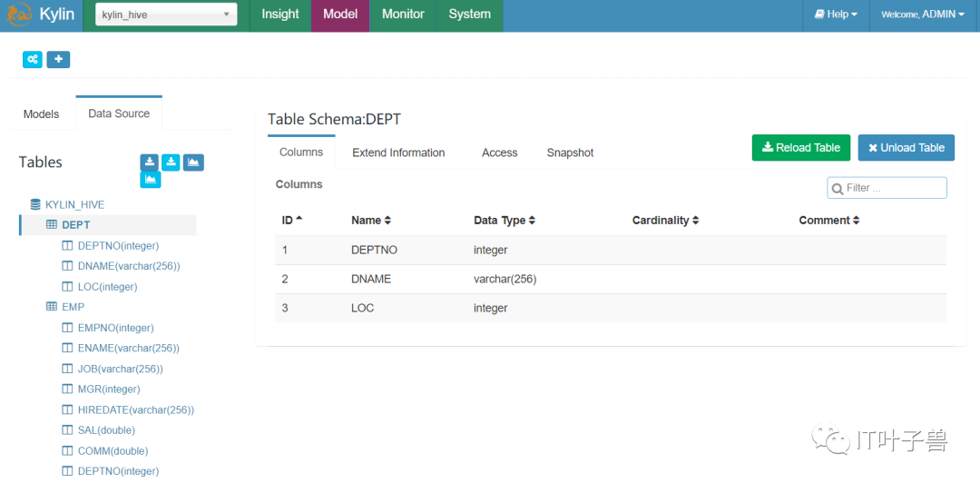Select the DEPT table in tree
This screenshot has width=980, height=483.
pyautogui.click(x=75, y=224)
